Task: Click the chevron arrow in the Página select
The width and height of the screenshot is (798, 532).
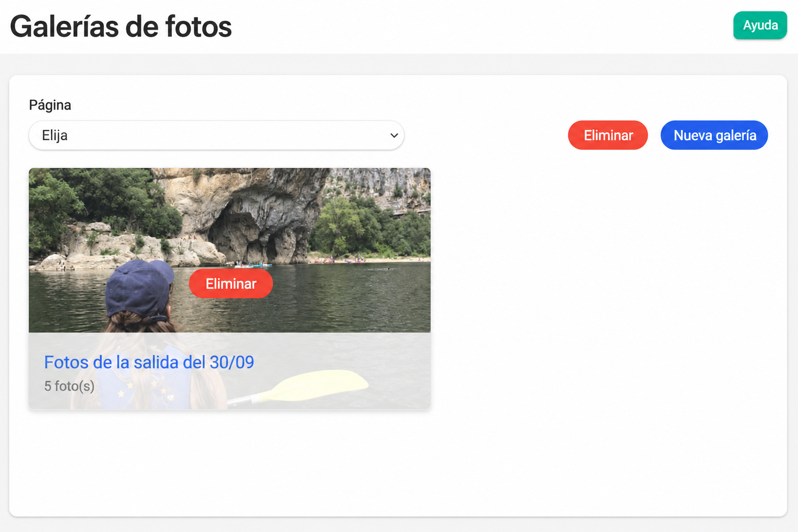Action: click(x=394, y=136)
